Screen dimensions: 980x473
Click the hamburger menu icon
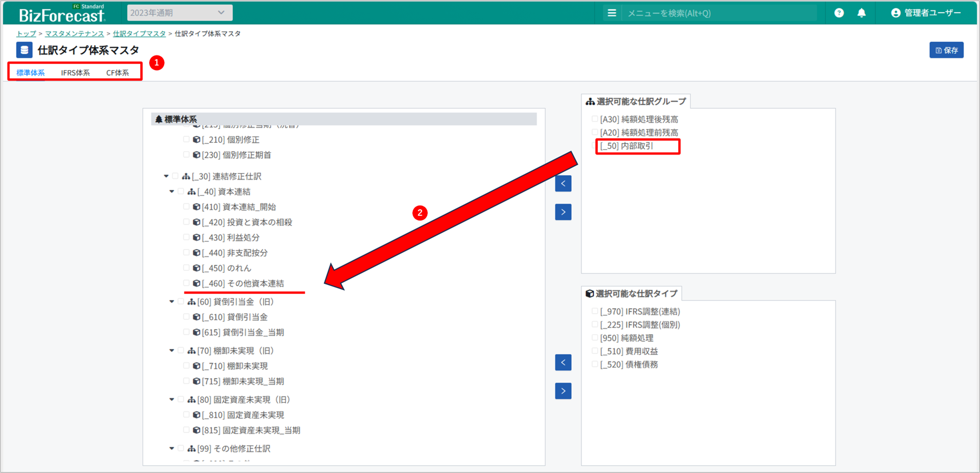coord(611,13)
